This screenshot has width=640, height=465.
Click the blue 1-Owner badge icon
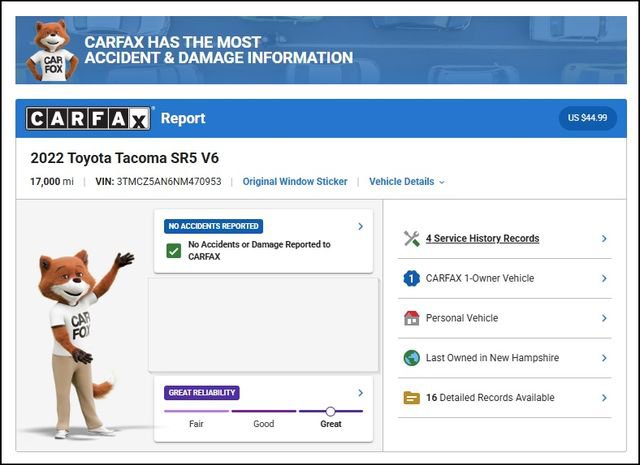[x=411, y=279]
